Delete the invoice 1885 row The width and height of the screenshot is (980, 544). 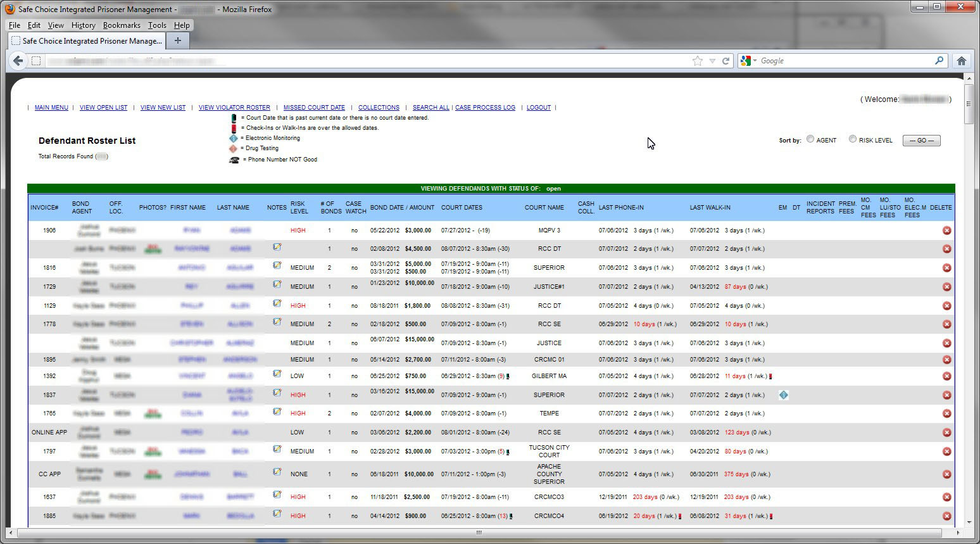point(946,516)
